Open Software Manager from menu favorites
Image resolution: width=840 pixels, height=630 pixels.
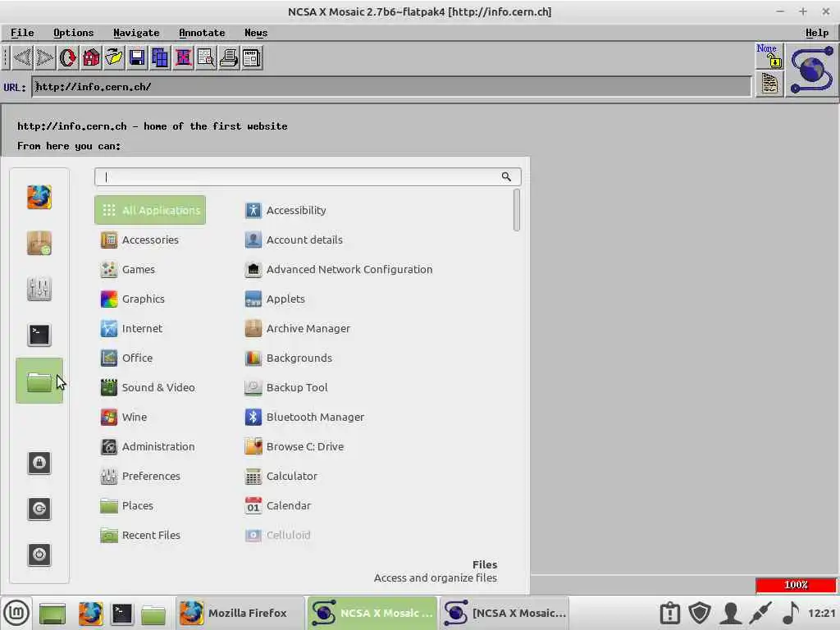39,243
